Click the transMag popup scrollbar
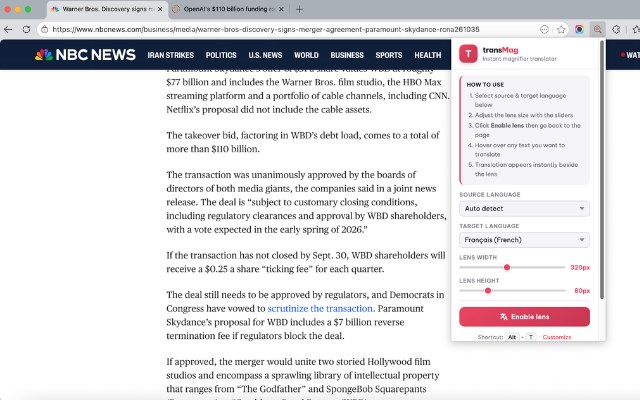The image size is (640, 400). click(x=602, y=169)
